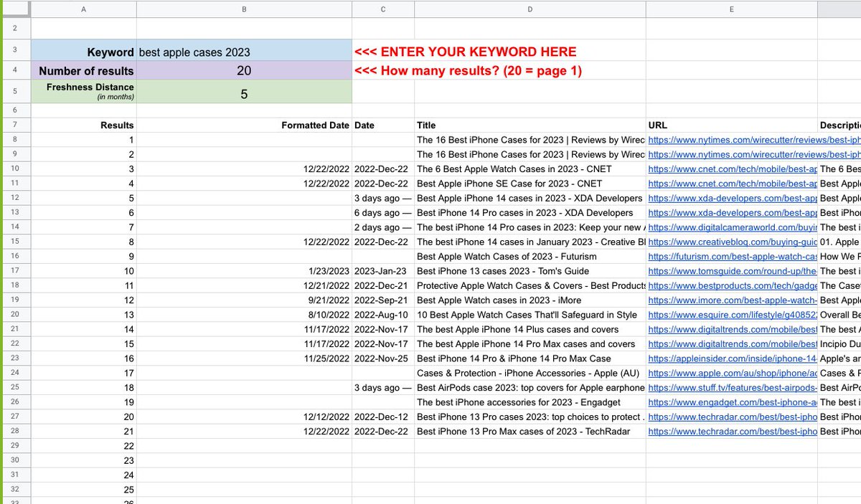The height and width of the screenshot is (504, 861).
Task: Open the appleinsider.com link
Action: (732, 358)
